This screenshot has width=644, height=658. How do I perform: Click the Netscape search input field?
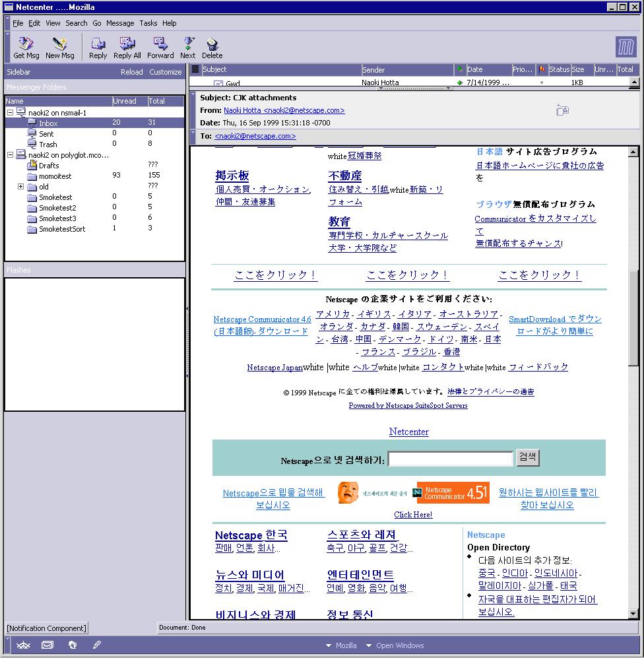click(450, 459)
